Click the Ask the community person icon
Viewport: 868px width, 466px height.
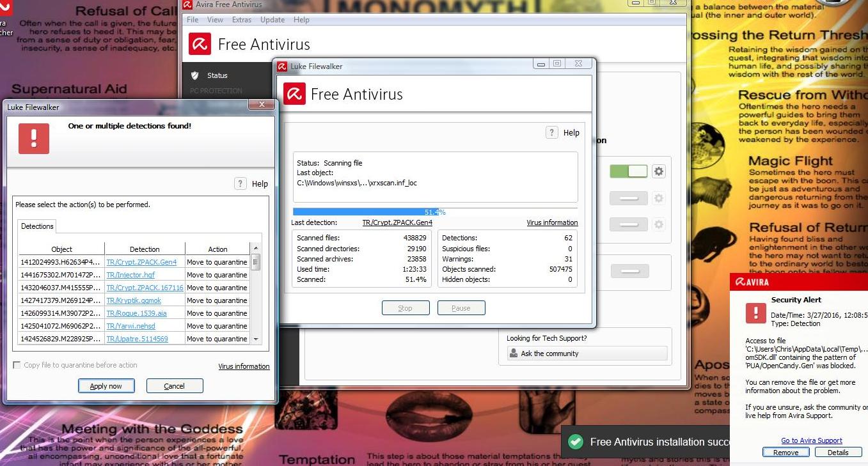(x=513, y=353)
